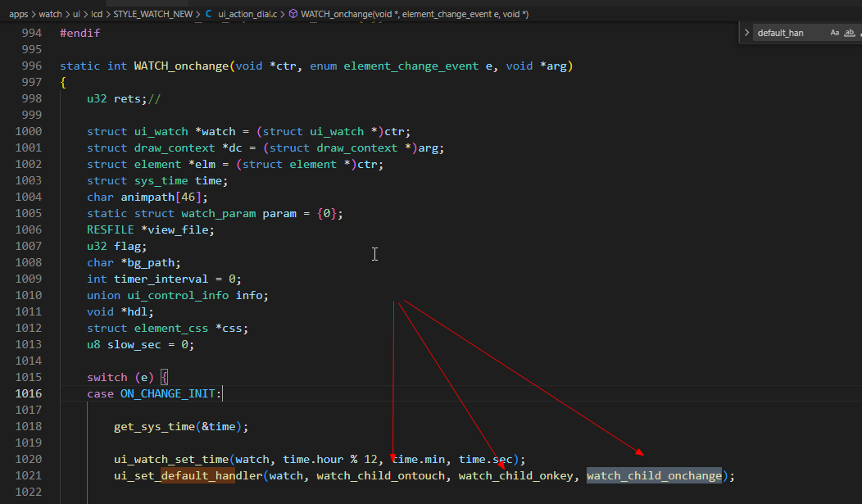Open the watch breadcrumb folder
This screenshot has height=504, width=862.
50,14
